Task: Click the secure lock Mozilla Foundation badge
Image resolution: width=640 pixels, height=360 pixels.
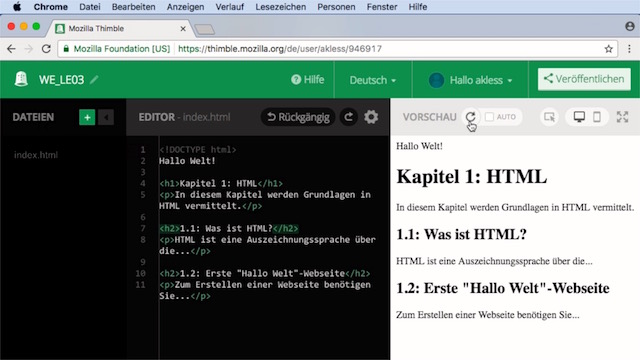Action: [x=117, y=49]
